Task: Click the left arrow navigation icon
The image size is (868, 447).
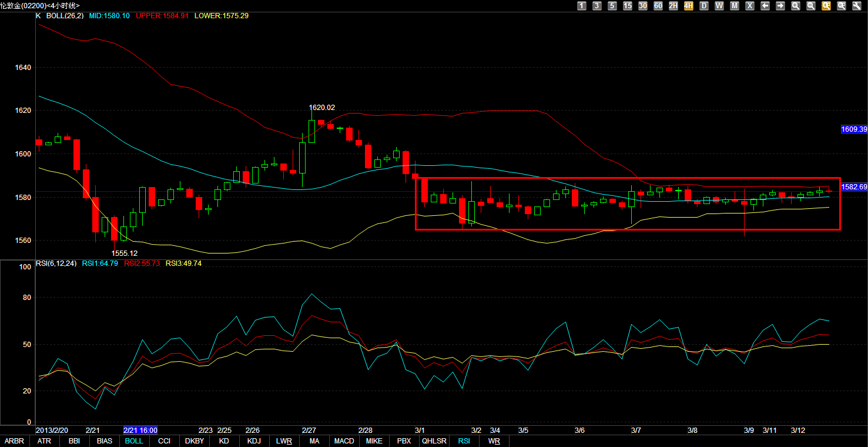Action: 765,6
